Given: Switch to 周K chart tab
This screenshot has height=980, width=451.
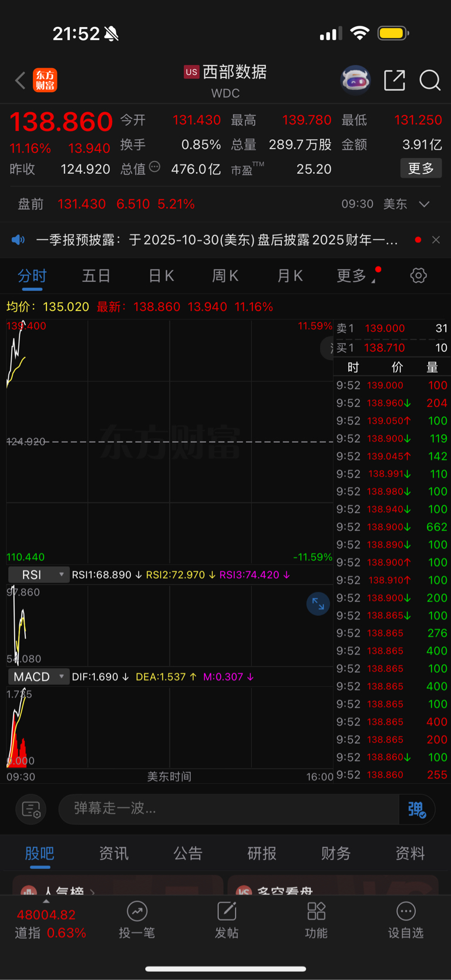Looking at the screenshot, I should 225,275.
